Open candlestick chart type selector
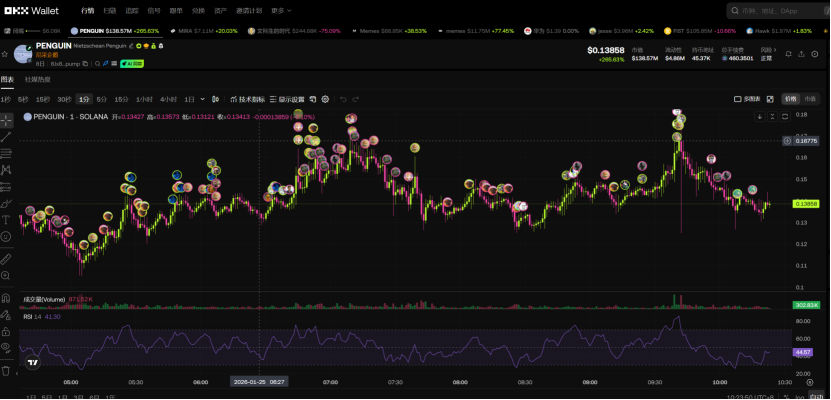Image resolution: width=831 pixels, height=400 pixels. [x=215, y=99]
